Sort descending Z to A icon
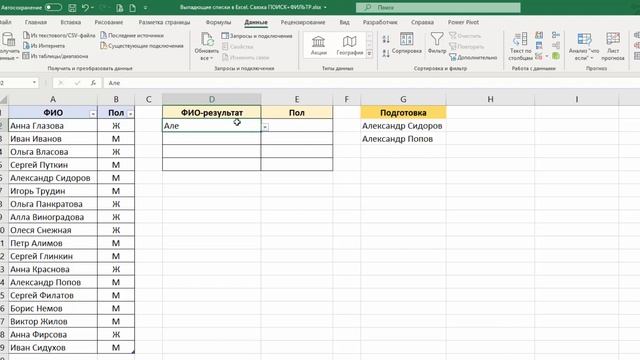 386,53
